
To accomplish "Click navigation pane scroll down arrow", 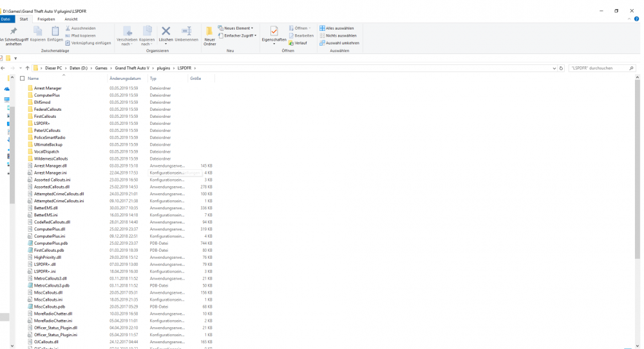I will click(12, 346).
